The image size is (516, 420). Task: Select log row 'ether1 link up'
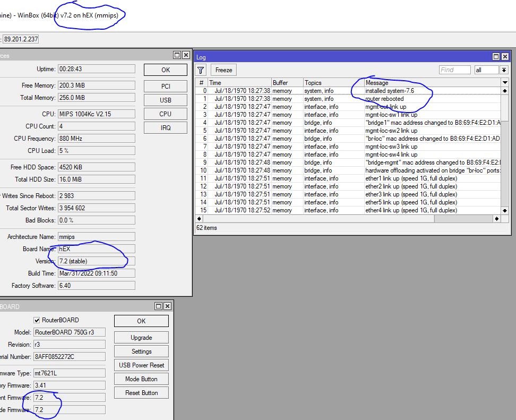click(348, 178)
